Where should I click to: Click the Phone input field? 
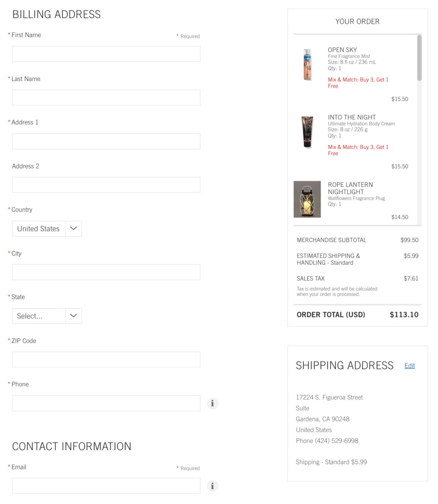106,403
